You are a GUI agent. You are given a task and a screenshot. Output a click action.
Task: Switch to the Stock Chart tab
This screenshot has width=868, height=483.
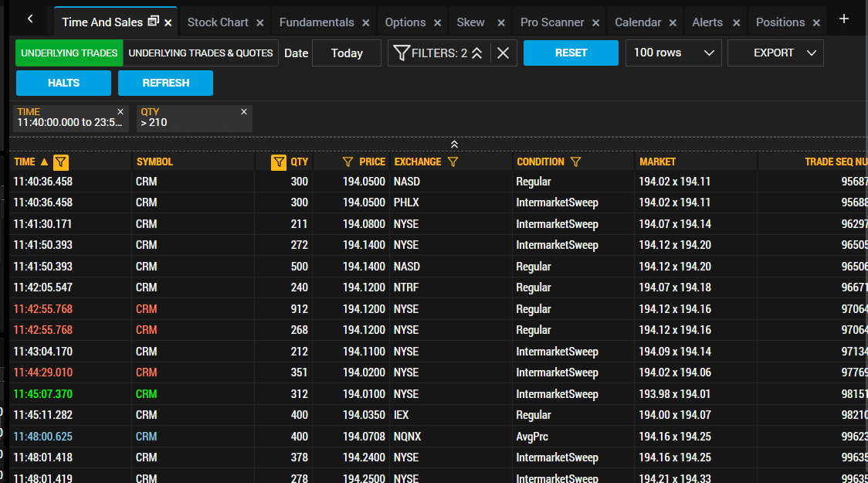[218, 22]
